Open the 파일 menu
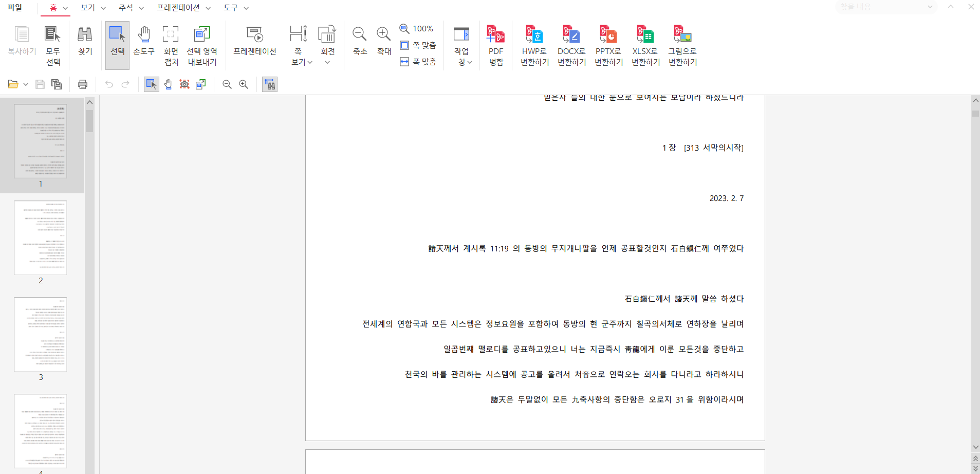Viewport: 980px width, 474px height. 15,8
